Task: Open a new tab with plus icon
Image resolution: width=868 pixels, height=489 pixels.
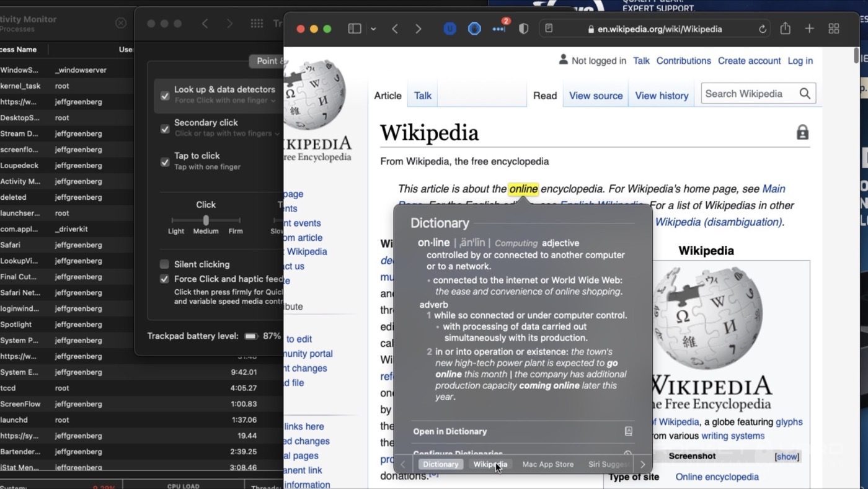Action: (809, 29)
